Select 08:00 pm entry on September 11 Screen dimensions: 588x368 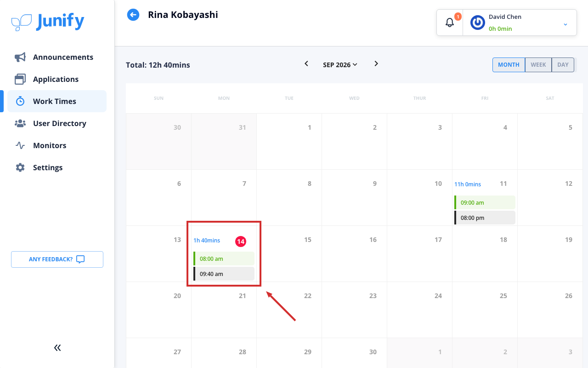pos(485,218)
